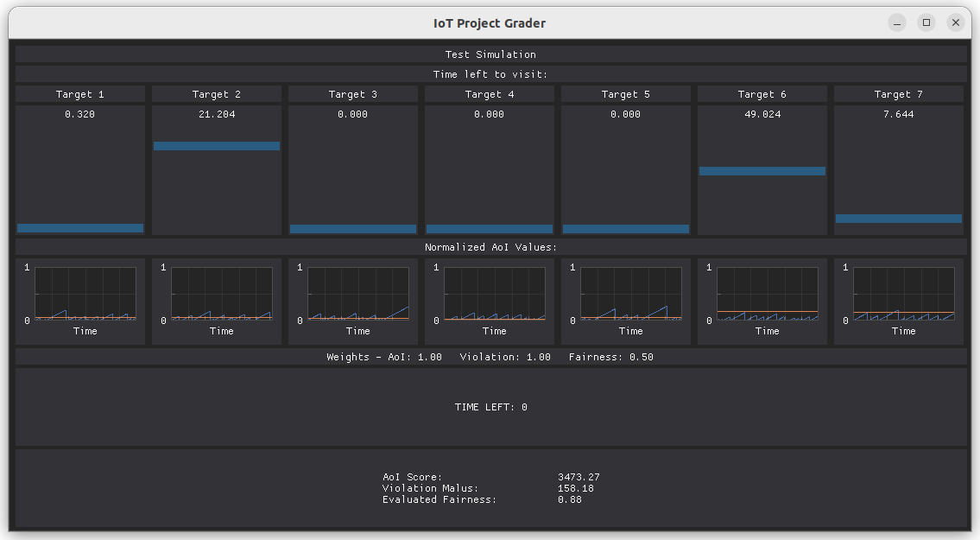Screen dimensions: 980x540
Task: Click the Target 1 progress bar
Action: [80, 228]
